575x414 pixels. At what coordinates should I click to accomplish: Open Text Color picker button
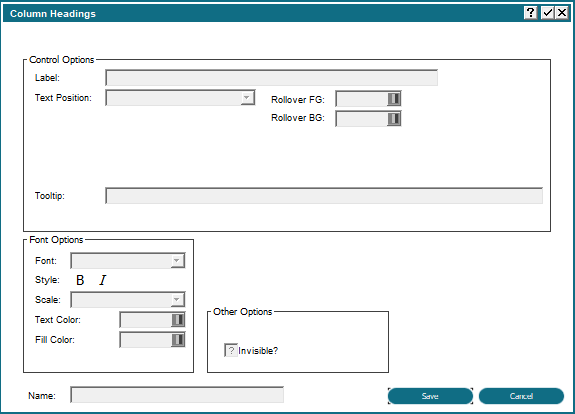coord(178,320)
